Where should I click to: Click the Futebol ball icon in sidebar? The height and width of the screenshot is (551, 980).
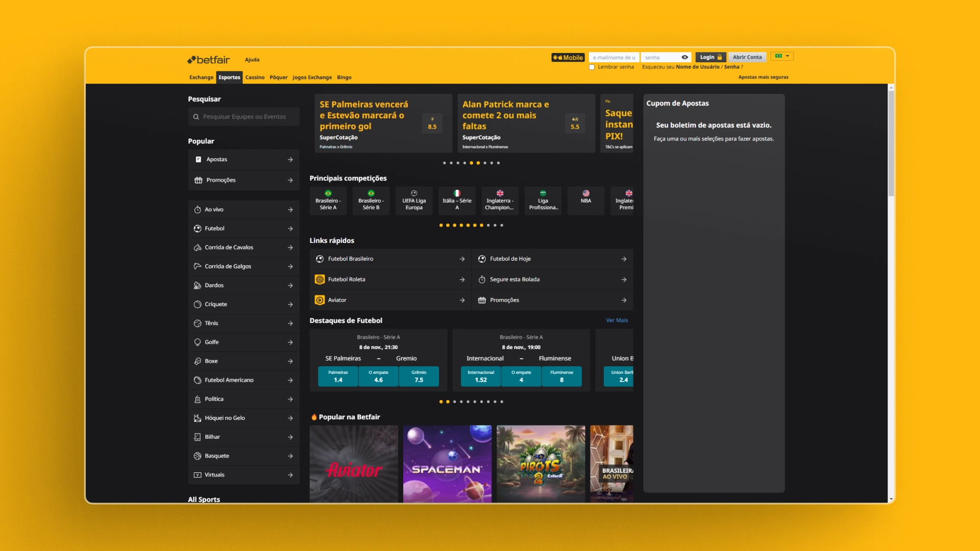[x=198, y=229]
